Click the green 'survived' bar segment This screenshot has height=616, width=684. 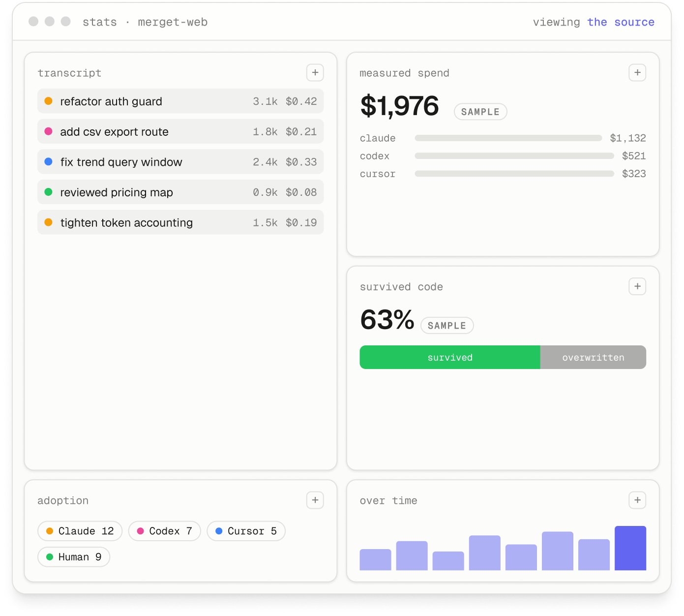click(450, 357)
